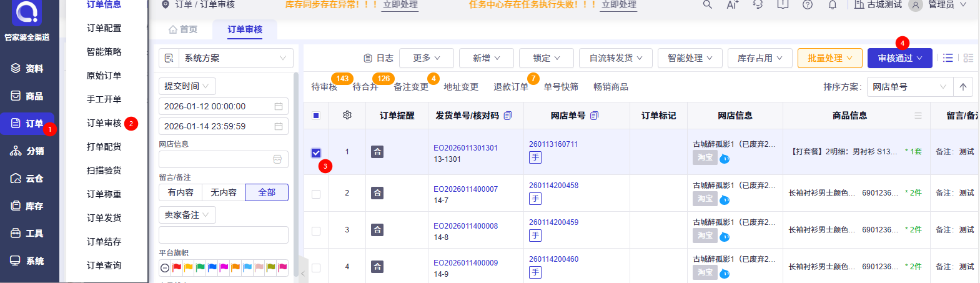Open 云仓 in the left sidebar
This screenshot has height=283, width=980.
click(27, 179)
